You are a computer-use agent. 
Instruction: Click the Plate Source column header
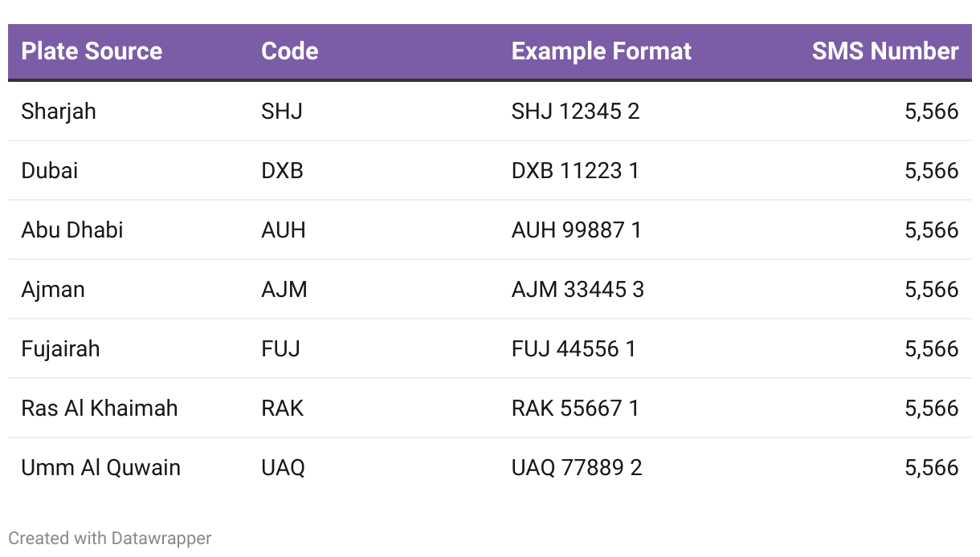[x=92, y=51]
